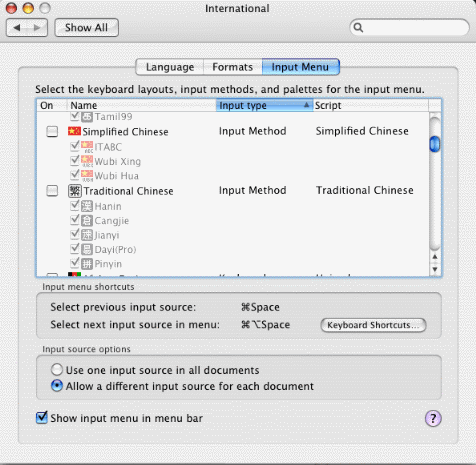Select the Input Menu tab
This screenshot has width=476, height=465.
pos(301,67)
